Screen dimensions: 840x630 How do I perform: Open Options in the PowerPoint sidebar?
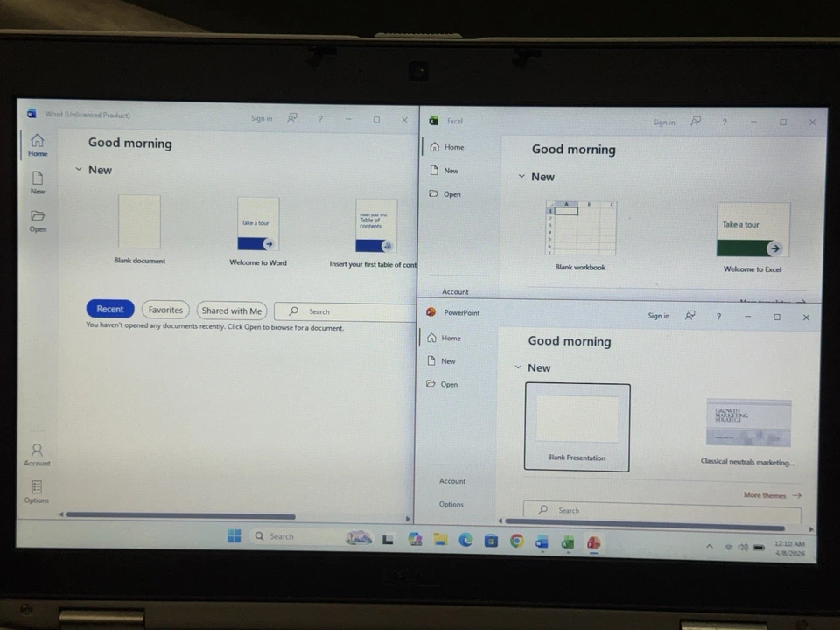pyautogui.click(x=451, y=504)
